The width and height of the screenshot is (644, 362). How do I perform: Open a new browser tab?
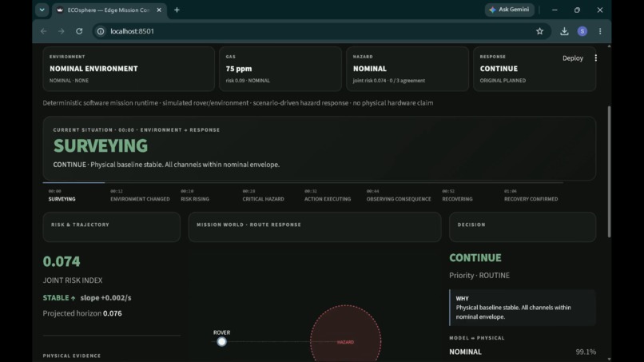(177, 10)
